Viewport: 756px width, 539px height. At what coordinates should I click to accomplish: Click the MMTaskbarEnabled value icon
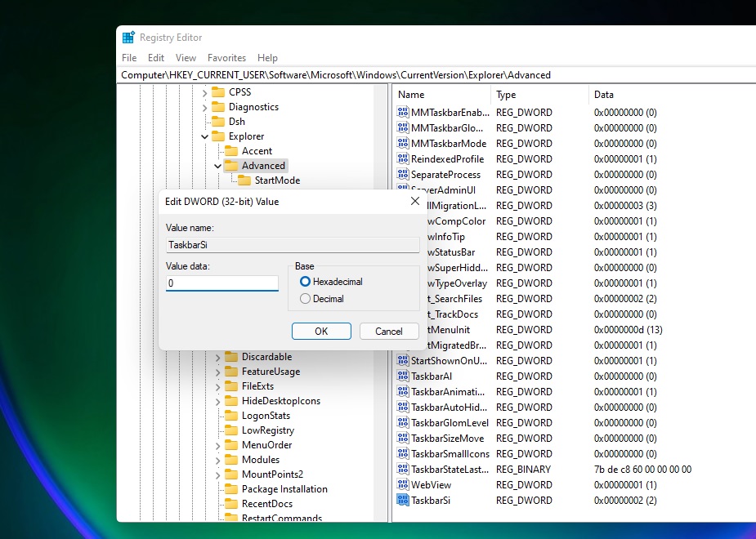[402, 112]
